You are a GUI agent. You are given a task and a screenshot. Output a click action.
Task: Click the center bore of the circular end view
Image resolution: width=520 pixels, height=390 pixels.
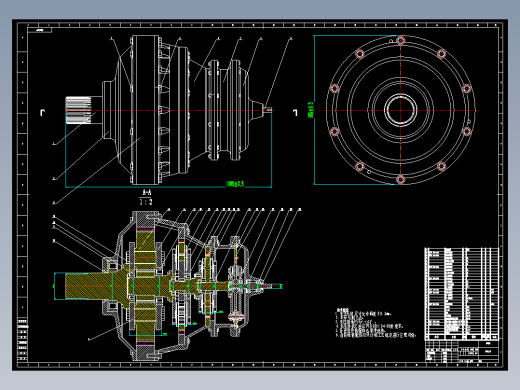click(x=400, y=110)
